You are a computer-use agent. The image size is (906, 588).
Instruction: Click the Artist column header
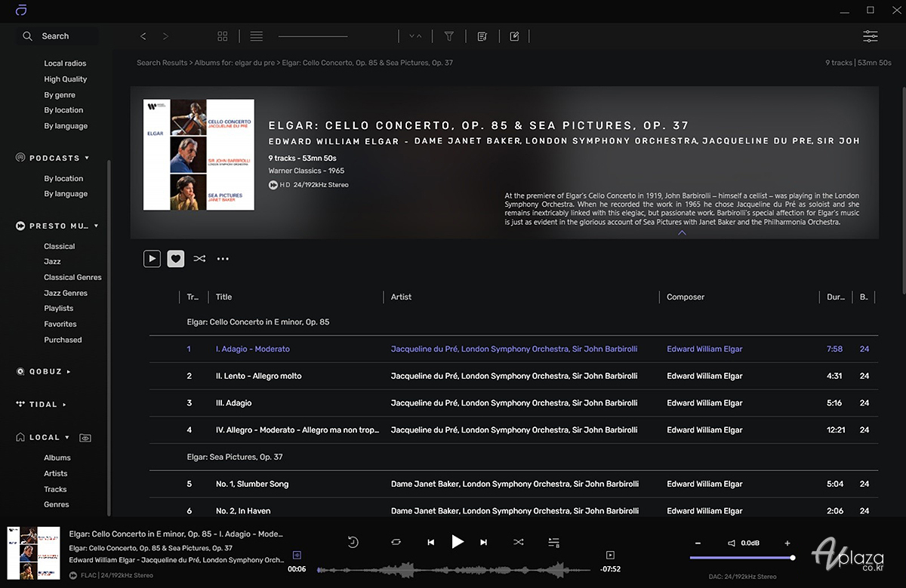click(401, 297)
